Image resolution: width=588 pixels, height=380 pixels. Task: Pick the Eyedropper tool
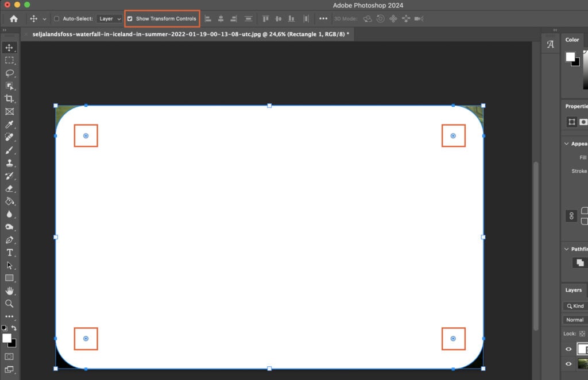point(10,125)
